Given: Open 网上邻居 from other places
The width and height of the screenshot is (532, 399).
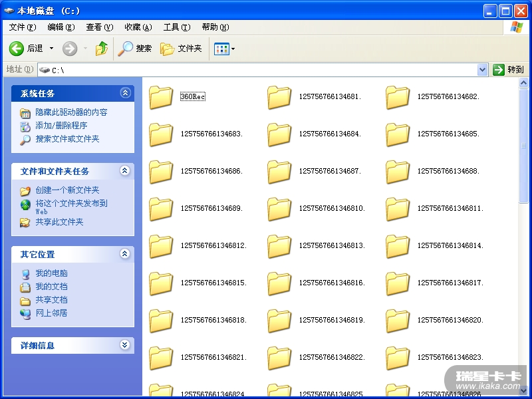Looking at the screenshot, I should (x=52, y=313).
